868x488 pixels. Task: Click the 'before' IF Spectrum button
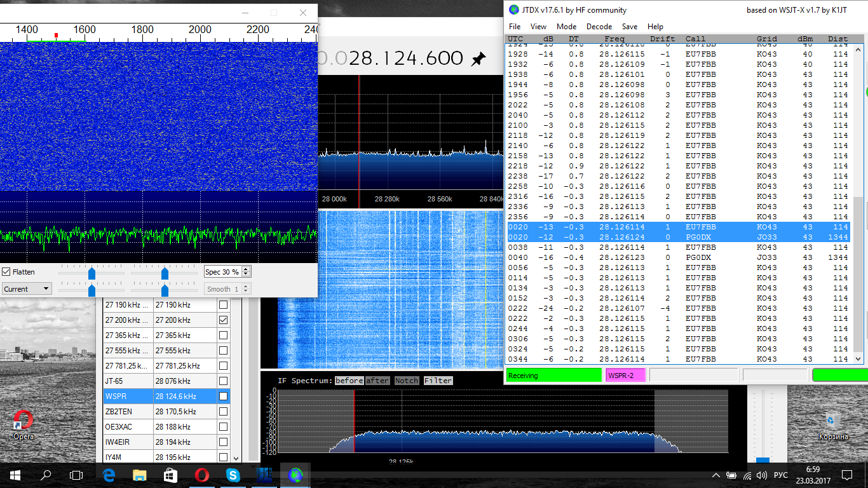(349, 381)
